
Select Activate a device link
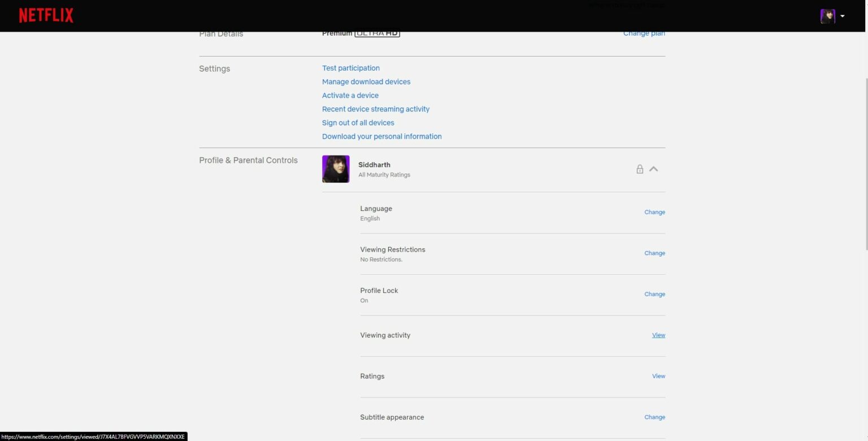click(350, 96)
